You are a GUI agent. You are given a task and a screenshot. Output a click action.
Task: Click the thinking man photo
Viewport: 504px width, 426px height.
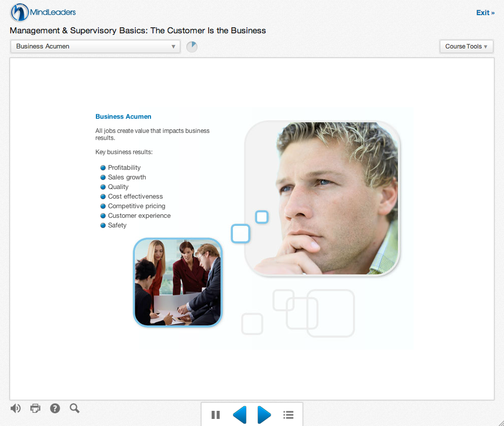pos(322,199)
